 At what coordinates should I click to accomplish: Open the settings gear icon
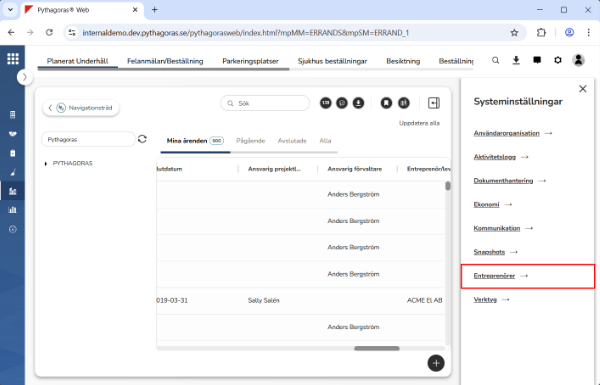coord(558,60)
